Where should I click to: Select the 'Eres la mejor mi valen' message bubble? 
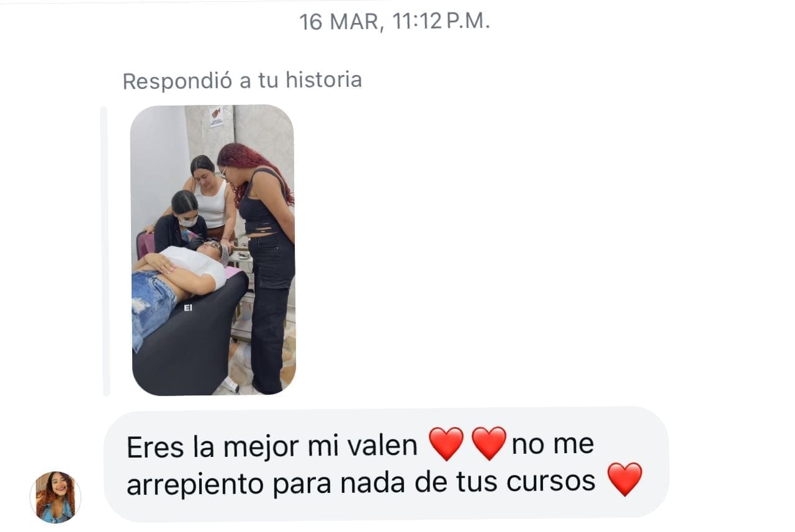[386, 463]
